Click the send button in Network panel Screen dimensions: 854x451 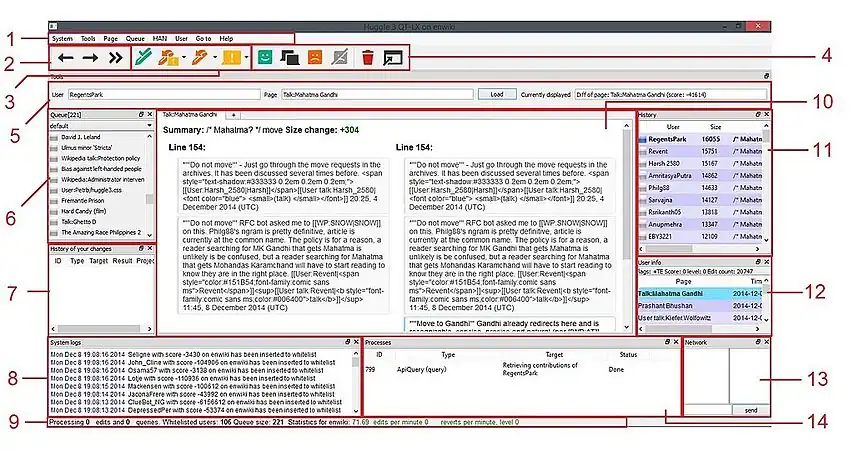coord(751,410)
